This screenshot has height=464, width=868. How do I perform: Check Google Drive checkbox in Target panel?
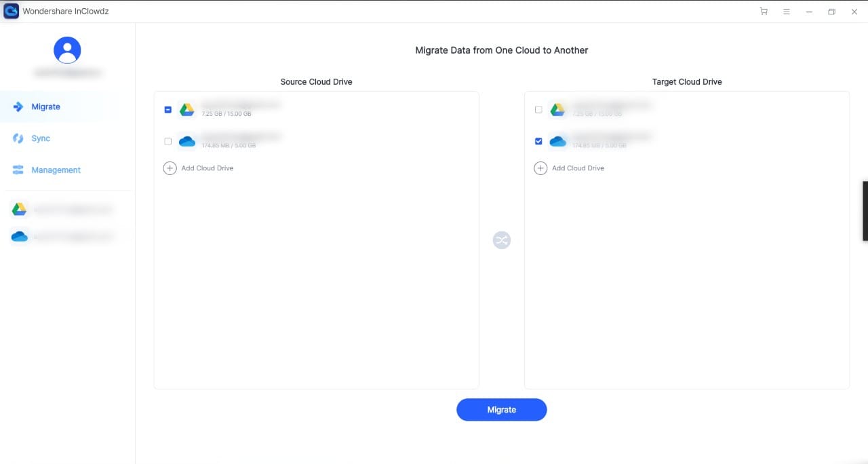coord(538,109)
